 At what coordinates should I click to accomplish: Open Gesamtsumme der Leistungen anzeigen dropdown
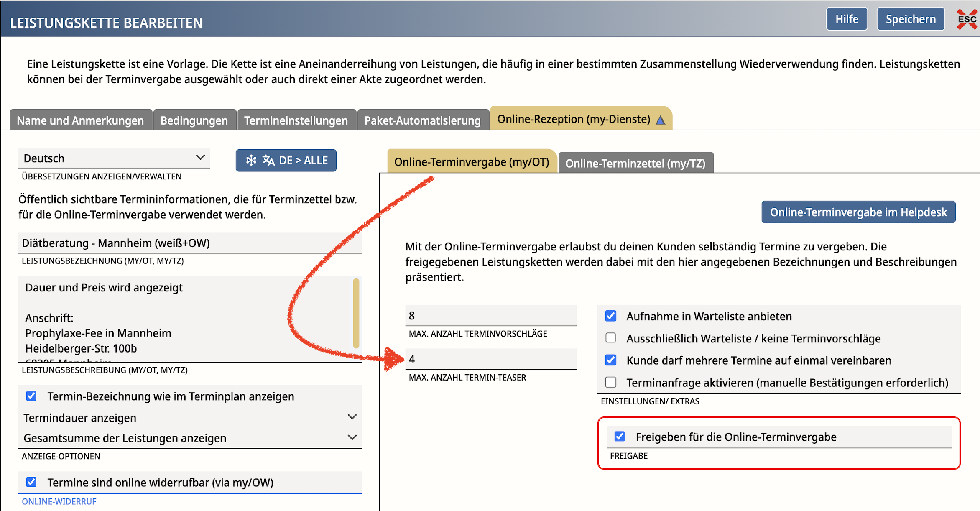pyautogui.click(x=190, y=438)
